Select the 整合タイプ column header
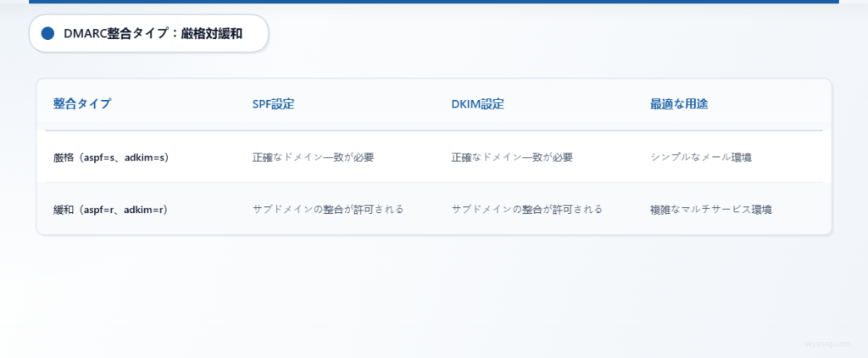868x358 pixels. point(82,103)
